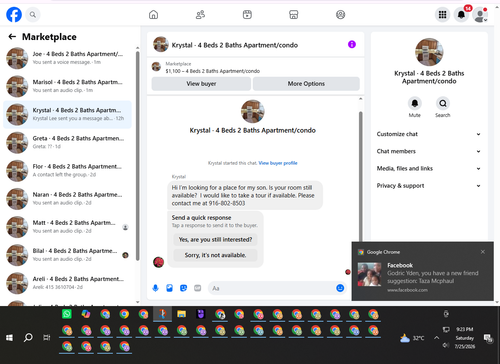Expand the Chat members section
The image size is (500, 364).
coord(429,151)
